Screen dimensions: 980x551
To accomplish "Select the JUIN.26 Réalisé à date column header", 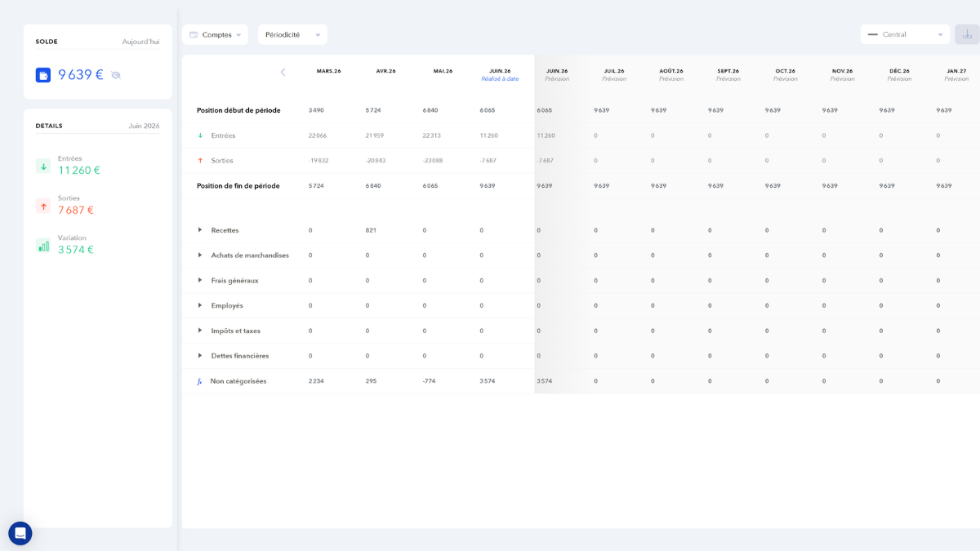I will point(500,74).
